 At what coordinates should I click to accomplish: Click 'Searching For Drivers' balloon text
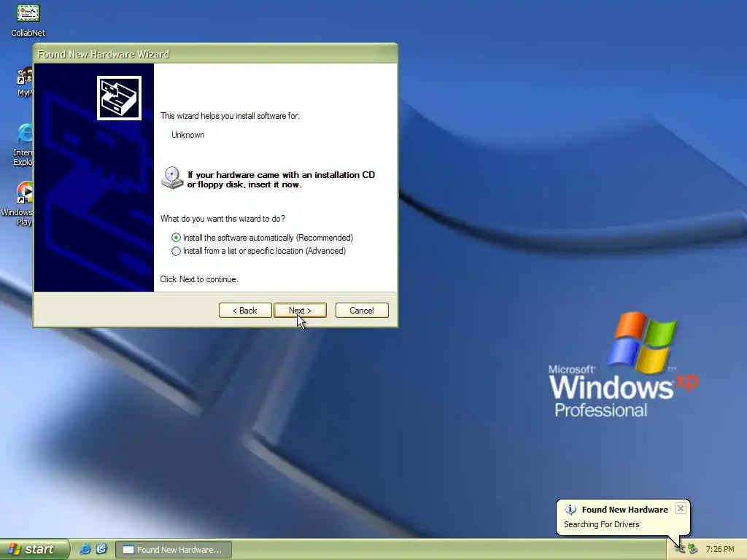click(x=601, y=524)
